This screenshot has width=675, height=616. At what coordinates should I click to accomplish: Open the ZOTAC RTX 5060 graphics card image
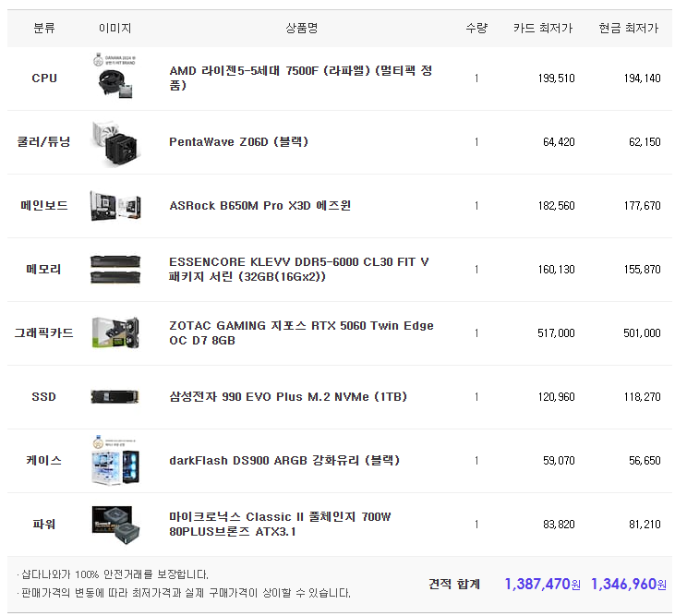(115, 332)
